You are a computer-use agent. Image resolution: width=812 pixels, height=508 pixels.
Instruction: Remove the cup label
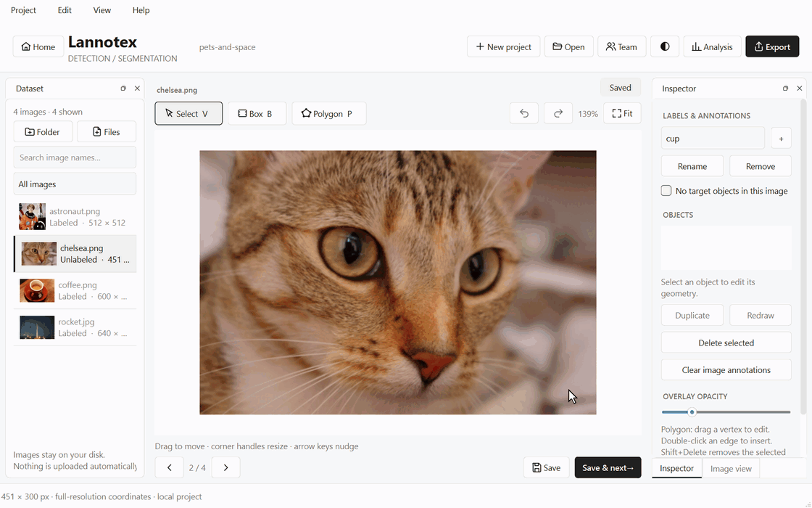pyautogui.click(x=761, y=166)
